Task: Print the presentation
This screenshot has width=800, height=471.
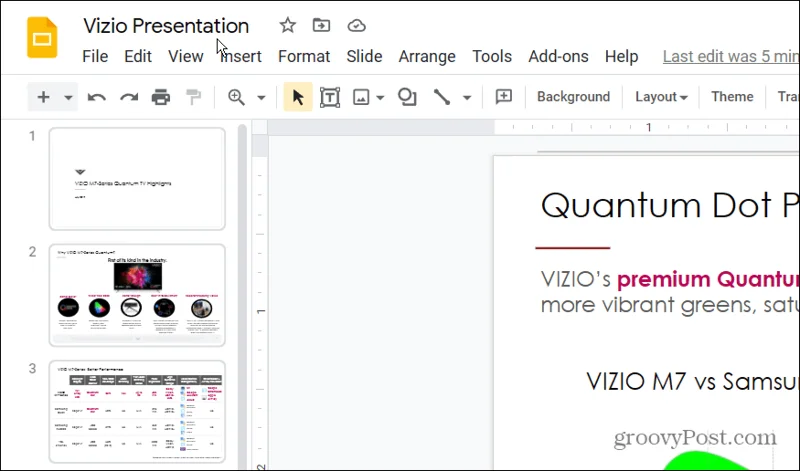Action: click(x=161, y=97)
